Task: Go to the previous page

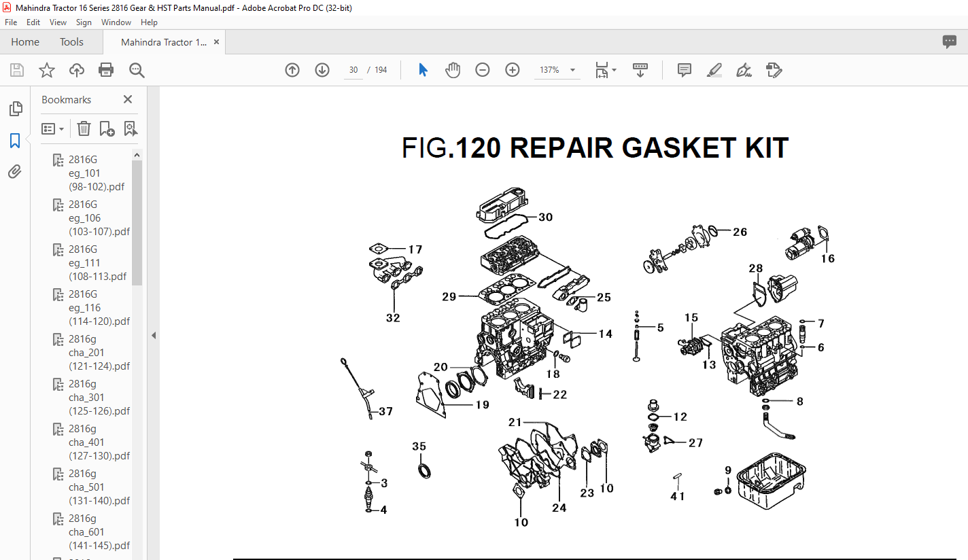Action: [x=292, y=70]
